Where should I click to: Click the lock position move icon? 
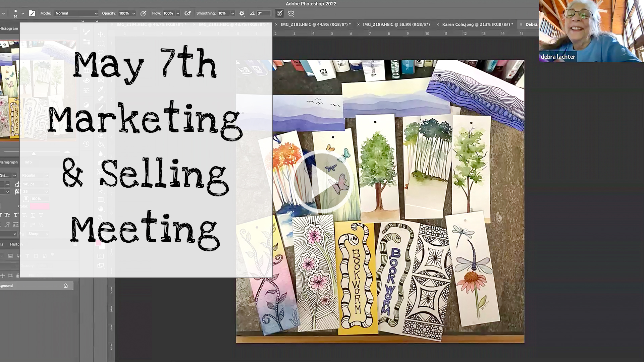click(3, 276)
